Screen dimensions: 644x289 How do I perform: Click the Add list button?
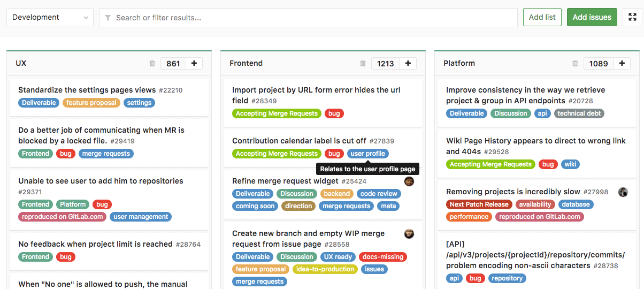coord(542,17)
